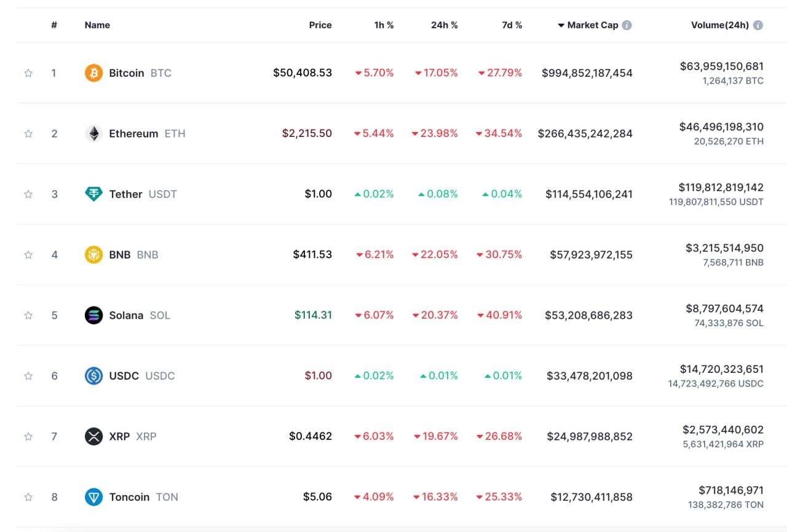This screenshot has height=532, width=787.
Task: Click the Toncoin logo icon
Action: 93,497
